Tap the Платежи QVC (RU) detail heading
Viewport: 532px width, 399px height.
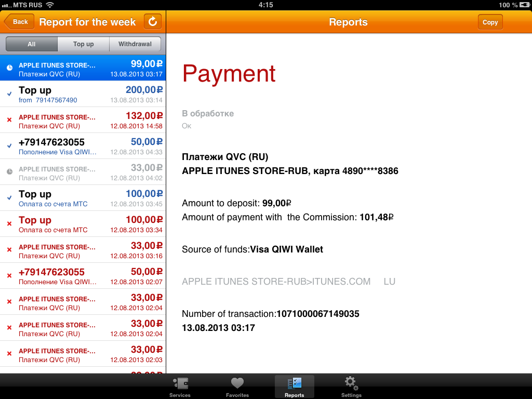[225, 157]
